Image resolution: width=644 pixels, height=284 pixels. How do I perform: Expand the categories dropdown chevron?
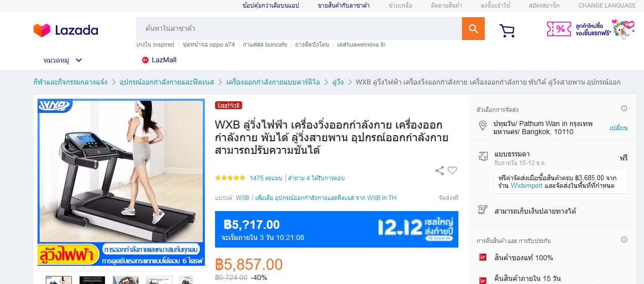coord(79,60)
